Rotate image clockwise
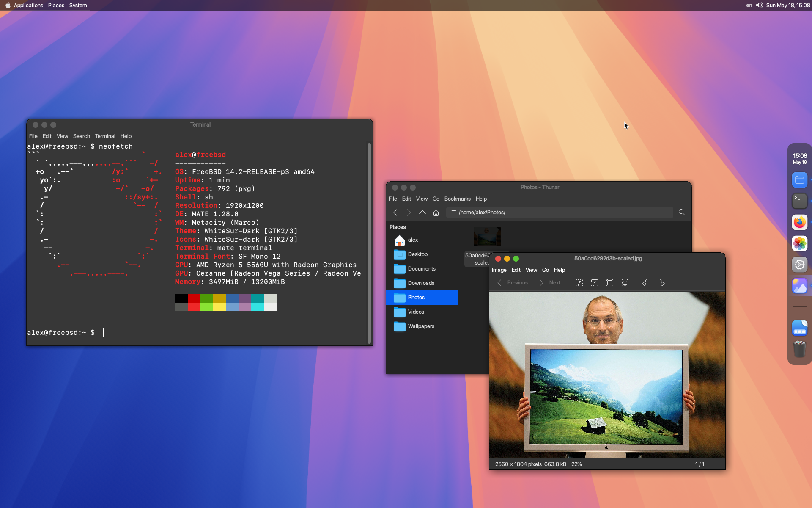812x508 pixels. 661,283
